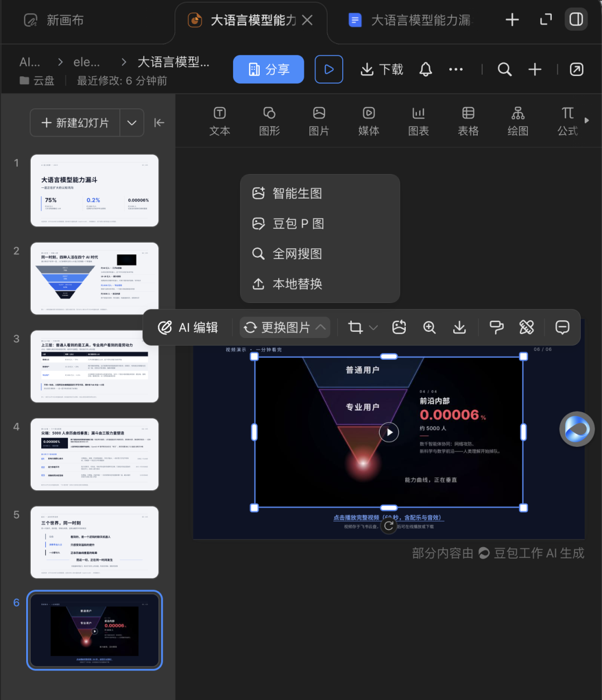Click the zoom-in magnifier icon
The height and width of the screenshot is (700, 602).
(x=429, y=327)
